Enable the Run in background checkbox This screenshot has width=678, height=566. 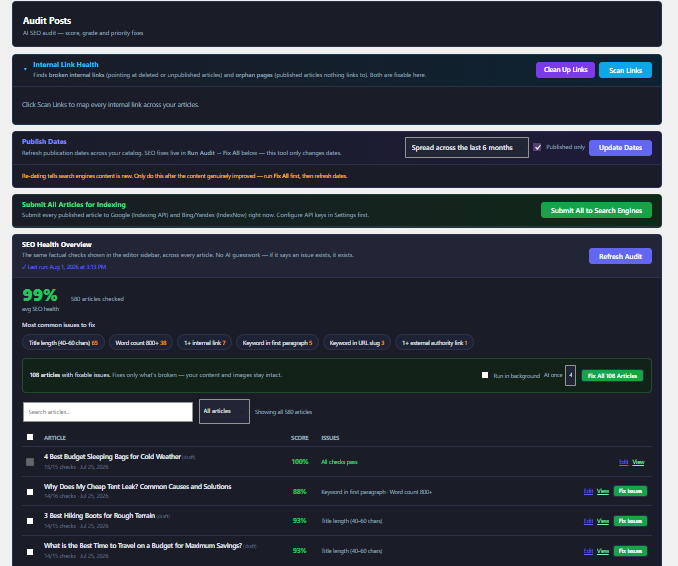[485, 375]
